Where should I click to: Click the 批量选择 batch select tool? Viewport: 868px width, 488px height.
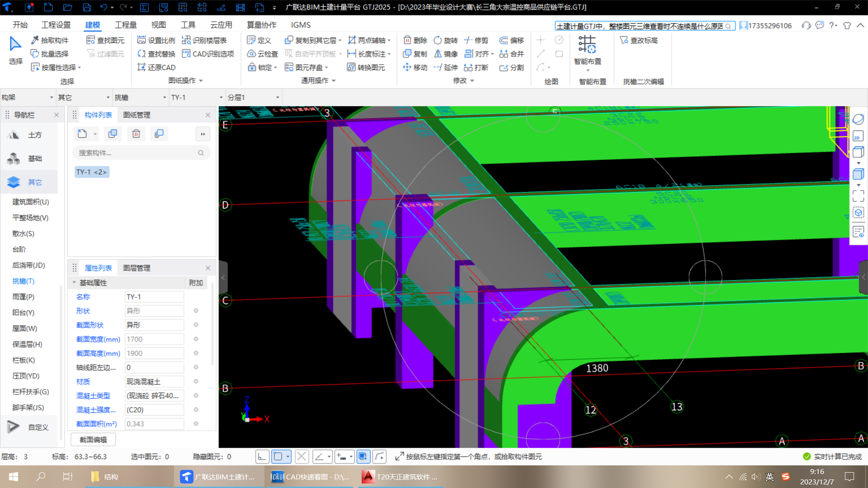click(50, 54)
